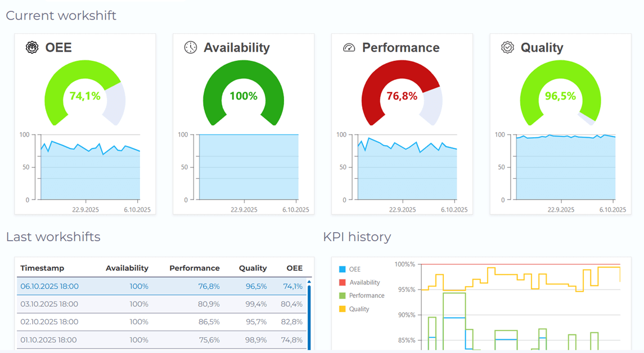Click the award badge icon on the Quality card
Image resolution: width=644 pixels, height=353 pixels.
tap(507, 47)
